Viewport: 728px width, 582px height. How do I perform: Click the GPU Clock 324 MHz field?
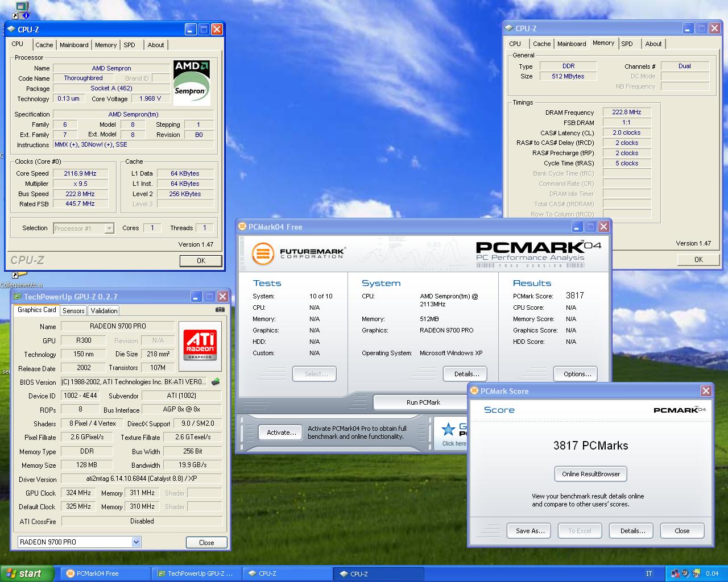click(x=78, y=493)
